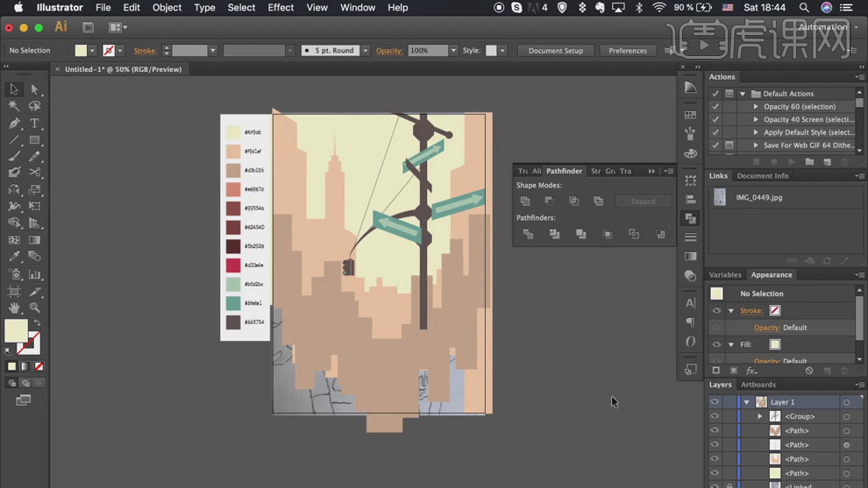Open the Effect menu
The width and height of the screenshot is (868, 488).
(281, 8)
